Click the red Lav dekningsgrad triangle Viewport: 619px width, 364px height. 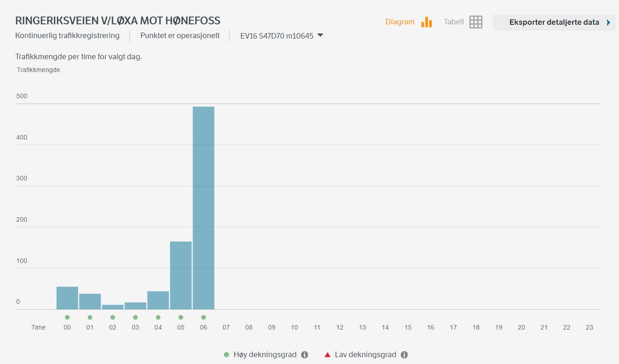pyautogui.click(x=327, y=355)
